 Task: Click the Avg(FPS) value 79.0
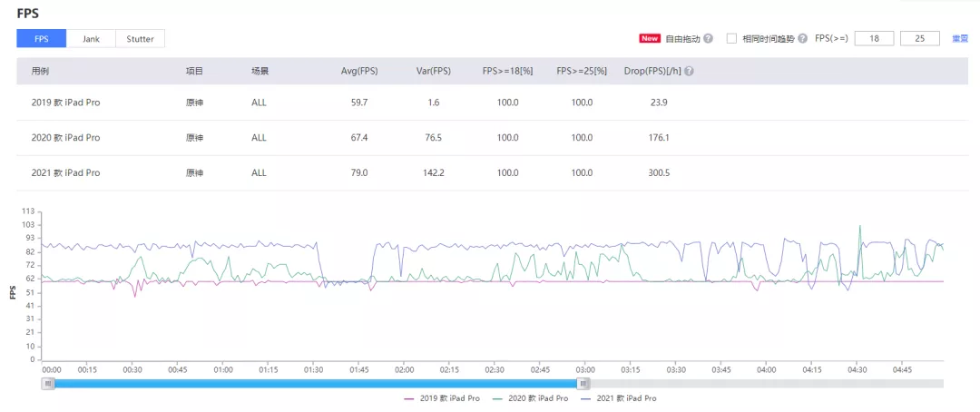coord(359,172)
